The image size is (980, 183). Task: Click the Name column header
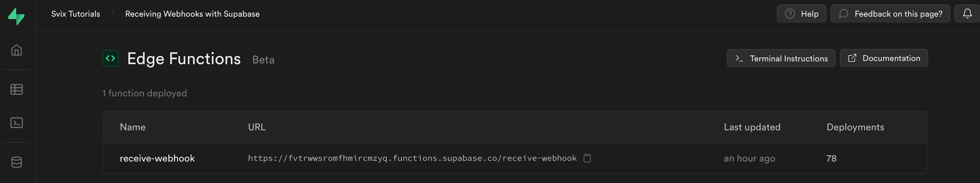point(132,127)
